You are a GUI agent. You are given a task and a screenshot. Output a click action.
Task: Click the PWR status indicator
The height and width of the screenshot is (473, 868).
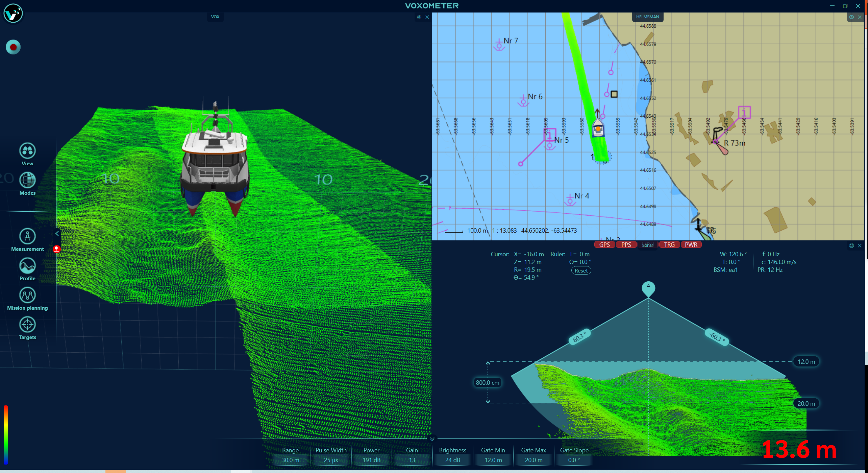coord(691,245)
